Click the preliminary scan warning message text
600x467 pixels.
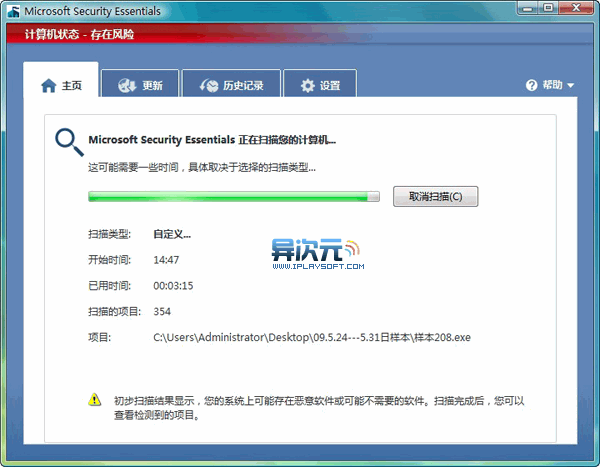tap(319, 408)
